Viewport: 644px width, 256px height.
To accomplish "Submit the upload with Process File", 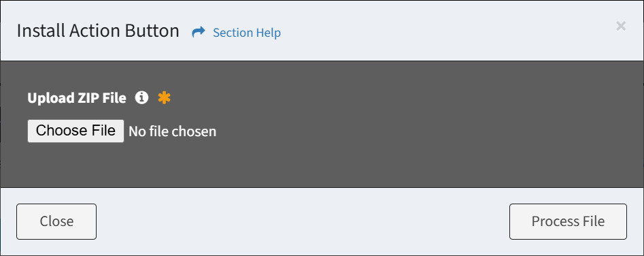I will [568, 221].
